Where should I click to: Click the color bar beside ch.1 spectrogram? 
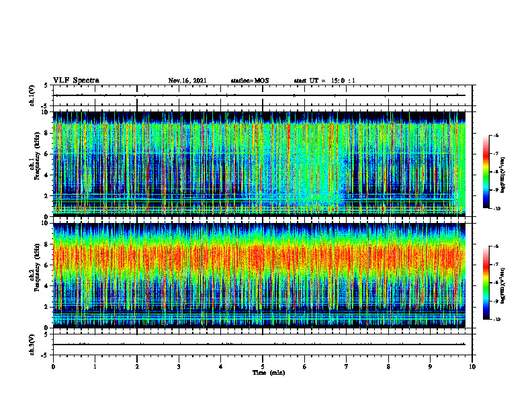point(486,172)
